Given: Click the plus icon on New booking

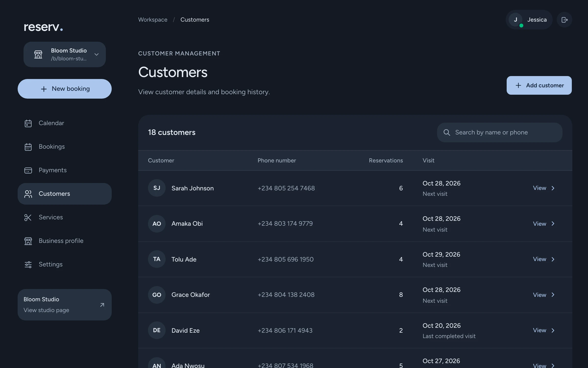Looking at the screenshot, I should point(44,89).
